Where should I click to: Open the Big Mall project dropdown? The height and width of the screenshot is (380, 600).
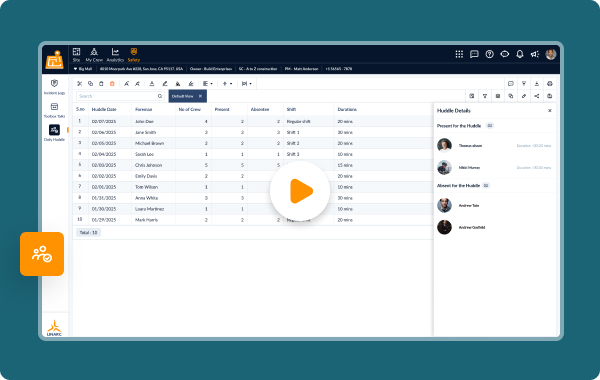[x=83, y=69]
